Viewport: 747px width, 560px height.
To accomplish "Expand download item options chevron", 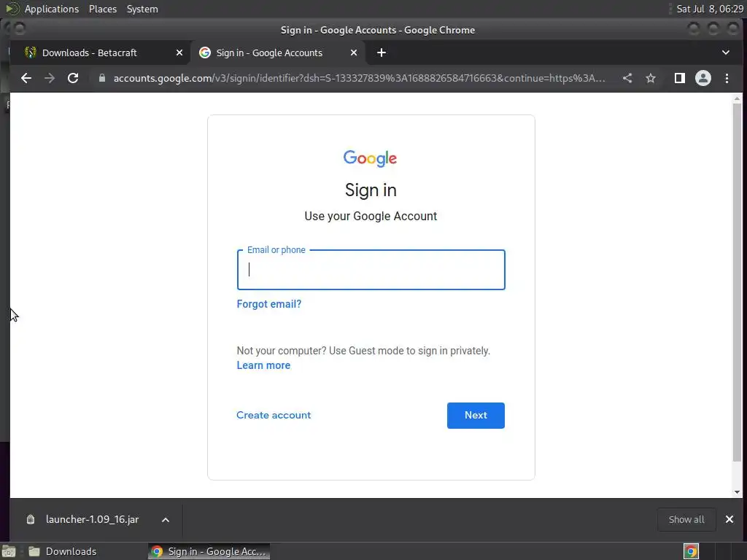I will click(x=166, y=519).
